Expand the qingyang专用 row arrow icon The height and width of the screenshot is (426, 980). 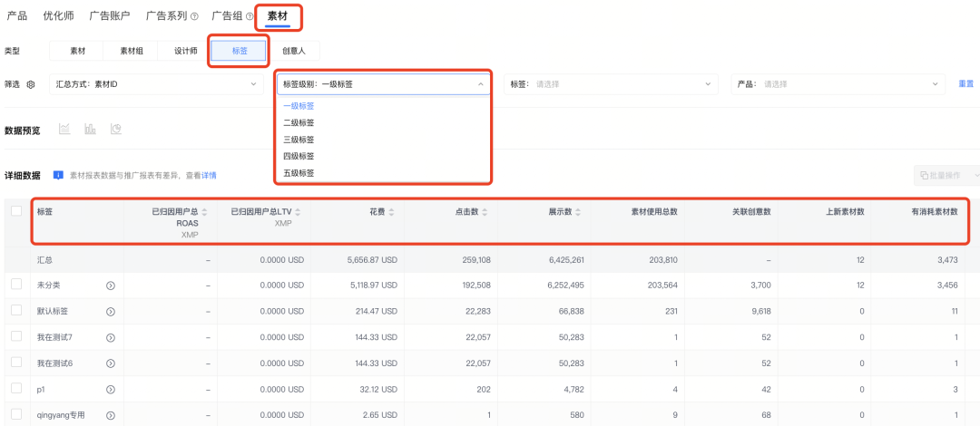pos(111,415)
